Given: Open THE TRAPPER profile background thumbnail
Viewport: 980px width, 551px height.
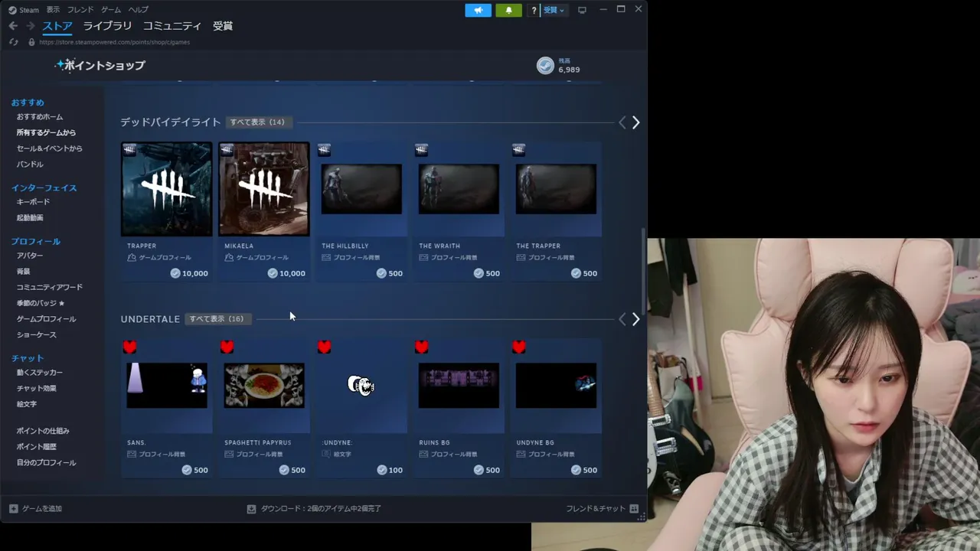Looking at the screenshot, I should 556,189.
